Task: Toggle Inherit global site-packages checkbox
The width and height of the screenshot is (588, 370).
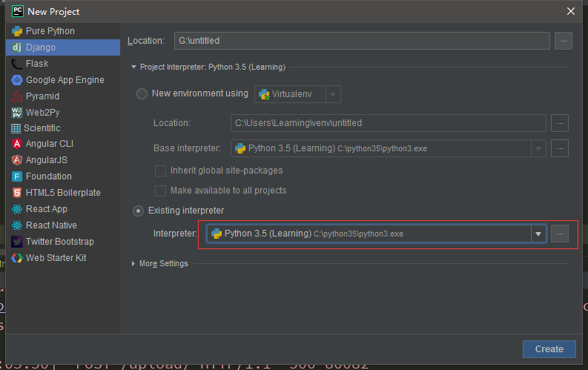Action: (160, 171)
